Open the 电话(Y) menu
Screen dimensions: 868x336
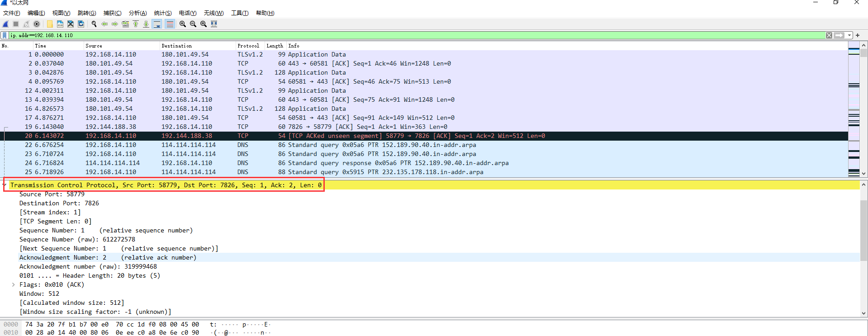[x=188, y=13]
